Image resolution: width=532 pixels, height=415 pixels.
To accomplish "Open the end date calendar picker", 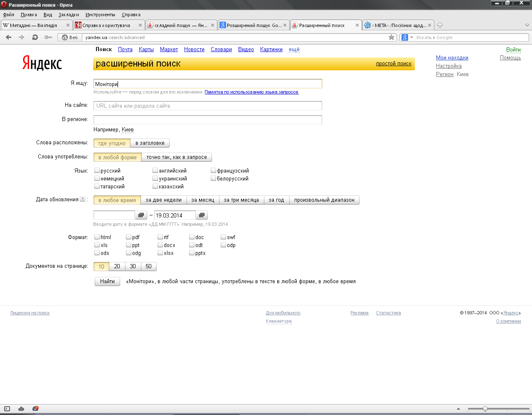I will [x=202, y=215].
